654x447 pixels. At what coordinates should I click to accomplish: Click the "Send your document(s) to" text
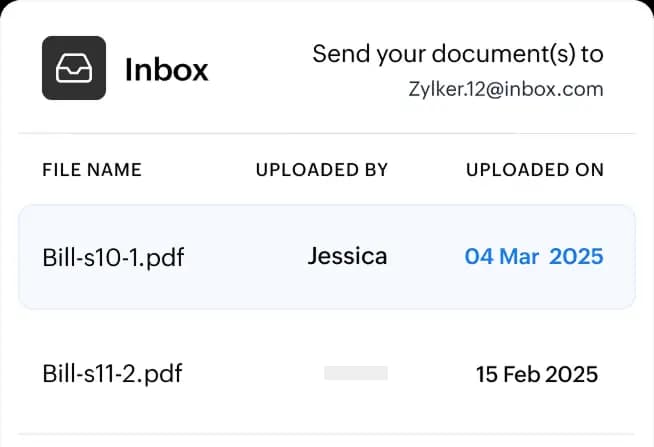click(458, 54)
